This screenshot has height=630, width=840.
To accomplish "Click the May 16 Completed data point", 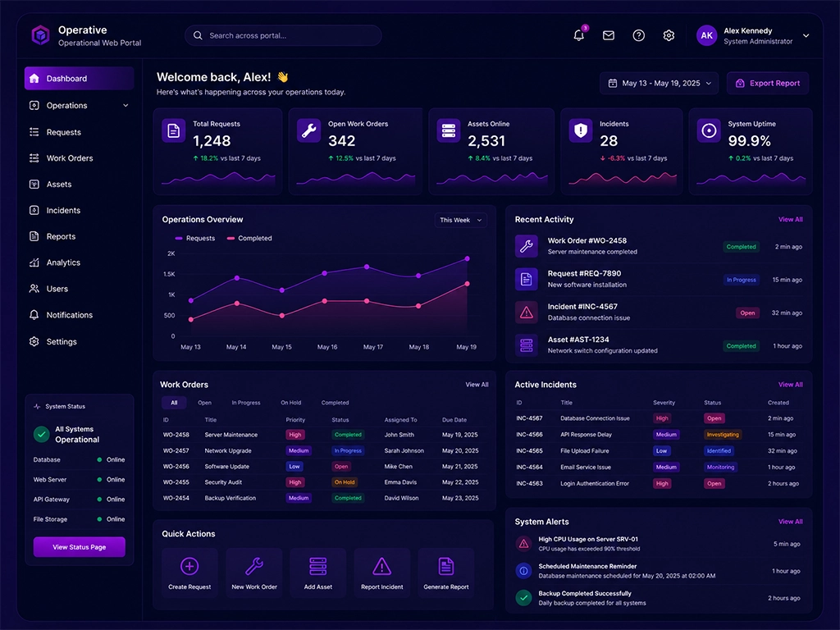I will 325,301.
